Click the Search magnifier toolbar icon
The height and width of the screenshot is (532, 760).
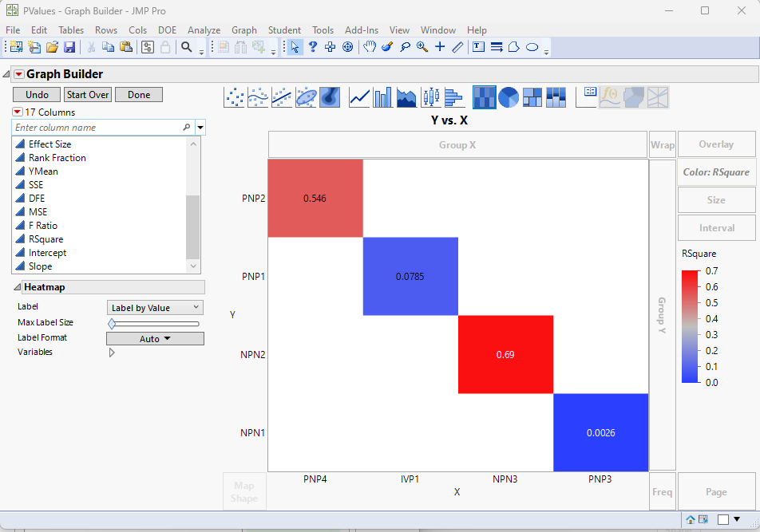click(187, 47)
